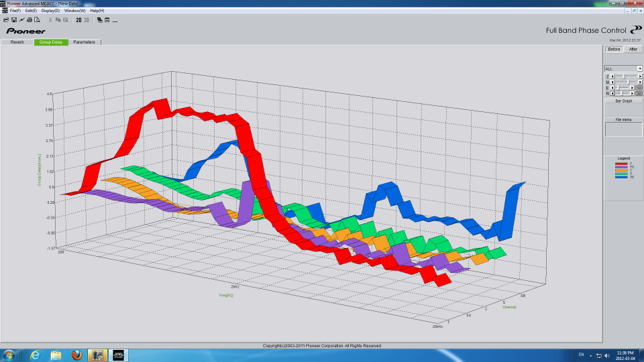Click the red F legend swatch
This screenshot has width=644, height=362.
(x=621, y=164)
